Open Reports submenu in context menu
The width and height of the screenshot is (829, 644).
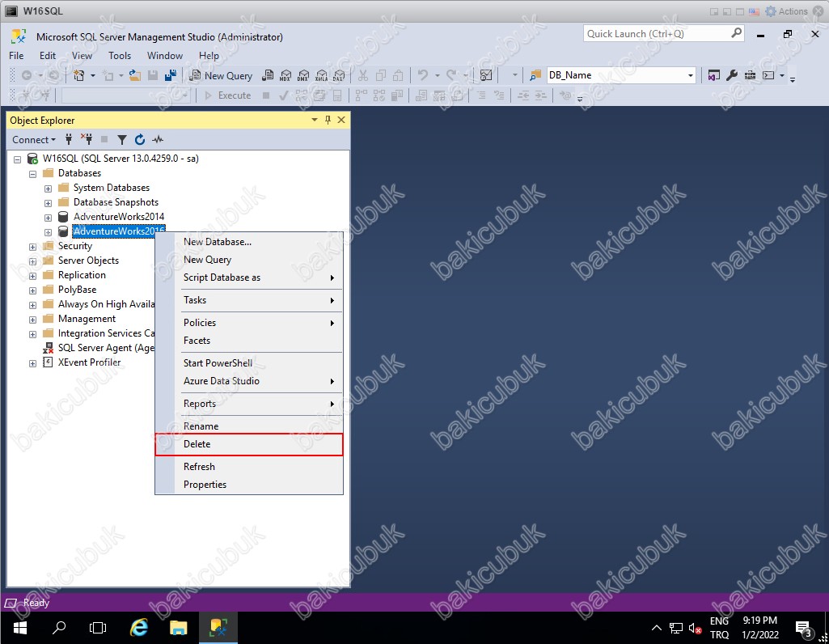249,404
